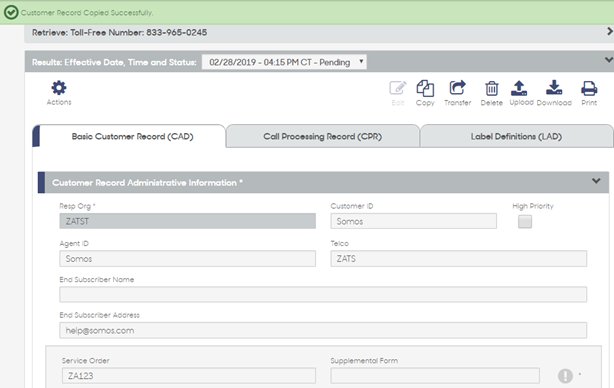This screenshot has width=614, height=388.
Task: Click the Customer Record Copied Successfully message
Action: click(x=87, y=13)
